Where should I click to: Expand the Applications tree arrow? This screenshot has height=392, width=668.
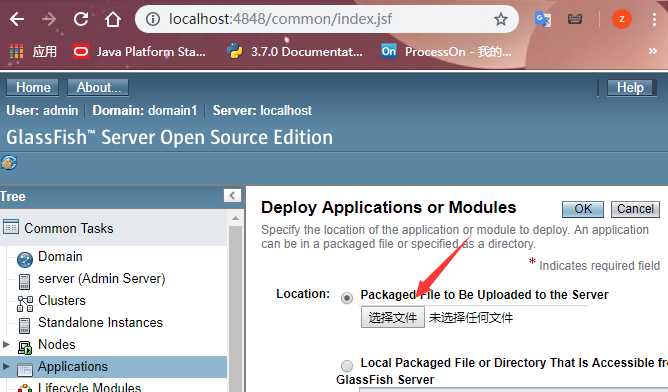point(6,366)
